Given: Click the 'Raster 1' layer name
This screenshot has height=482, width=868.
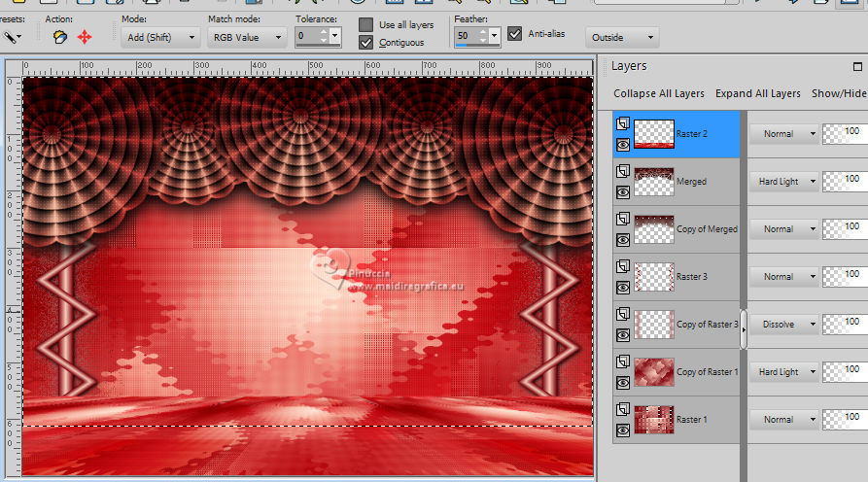Looking at the screenshot, I should (x=692, y=420).
